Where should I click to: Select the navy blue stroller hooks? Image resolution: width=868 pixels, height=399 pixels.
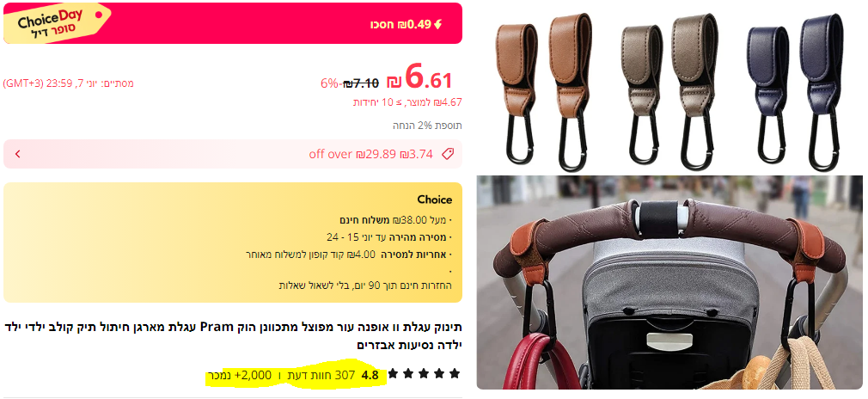[795, 91]
